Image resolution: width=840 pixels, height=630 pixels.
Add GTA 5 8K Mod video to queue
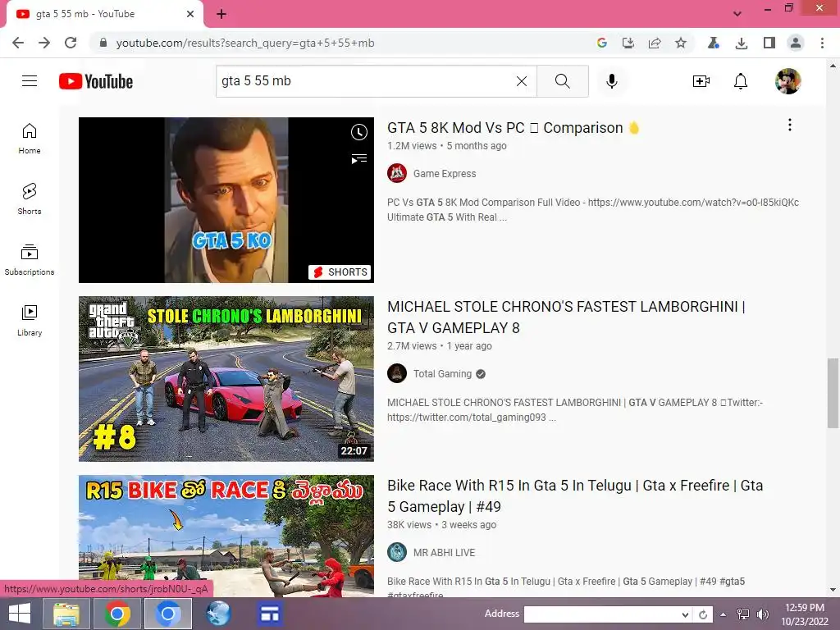[x=359, y=158]
